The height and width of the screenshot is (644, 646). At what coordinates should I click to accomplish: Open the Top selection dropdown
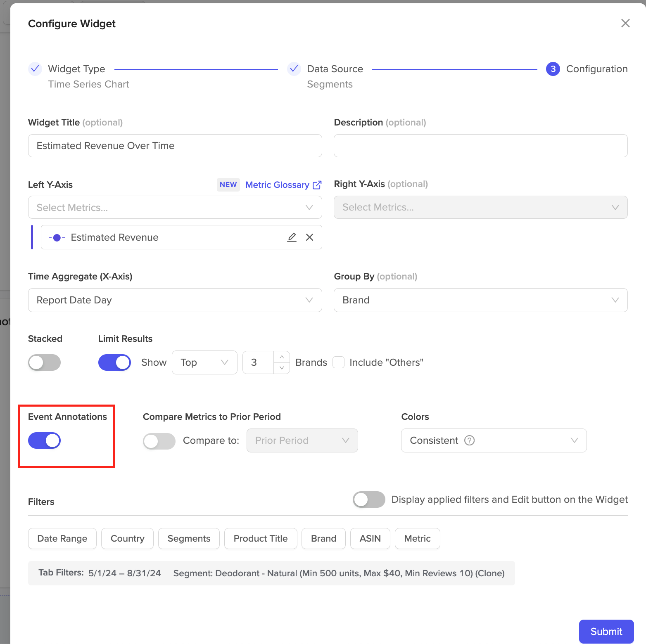click(x=204, y=362)
